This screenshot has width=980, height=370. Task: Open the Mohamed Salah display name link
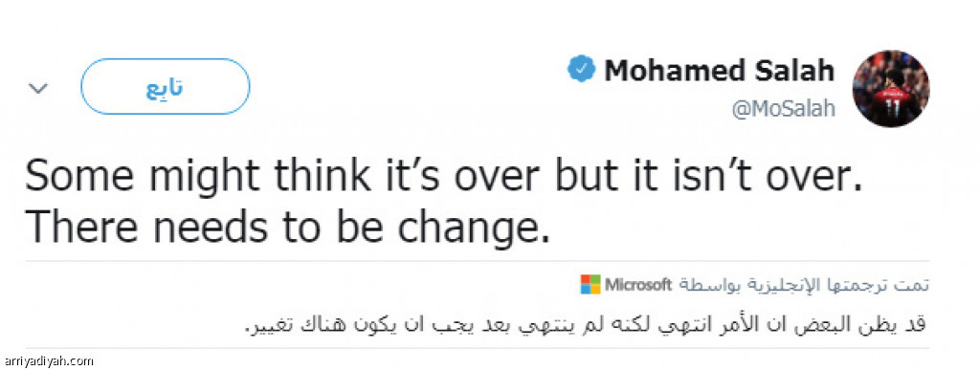(719, 70)
